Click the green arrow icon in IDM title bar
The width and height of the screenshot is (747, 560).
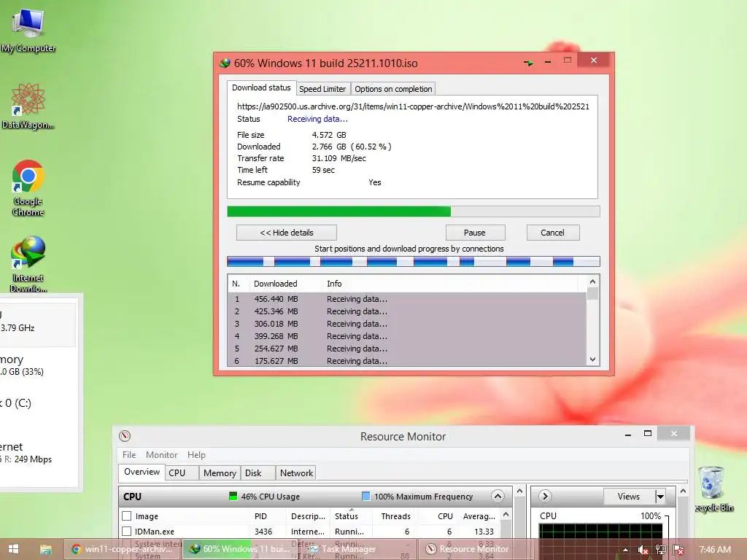[x=528, y=63]
